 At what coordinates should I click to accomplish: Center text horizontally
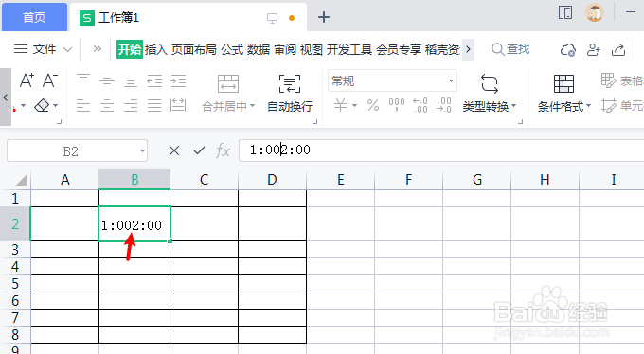pos(107,106)
